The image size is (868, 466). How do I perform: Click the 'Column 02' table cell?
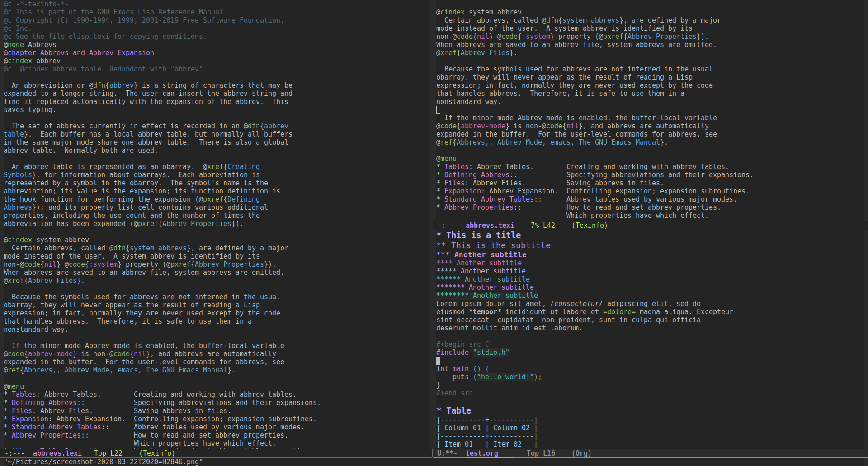coord(511,428)
